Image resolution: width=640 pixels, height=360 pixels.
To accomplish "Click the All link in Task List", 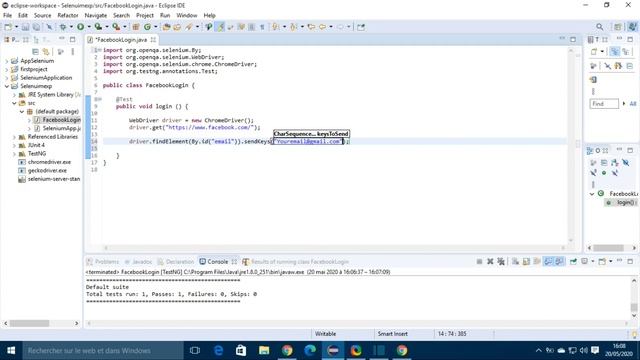I will coord(633,104).
